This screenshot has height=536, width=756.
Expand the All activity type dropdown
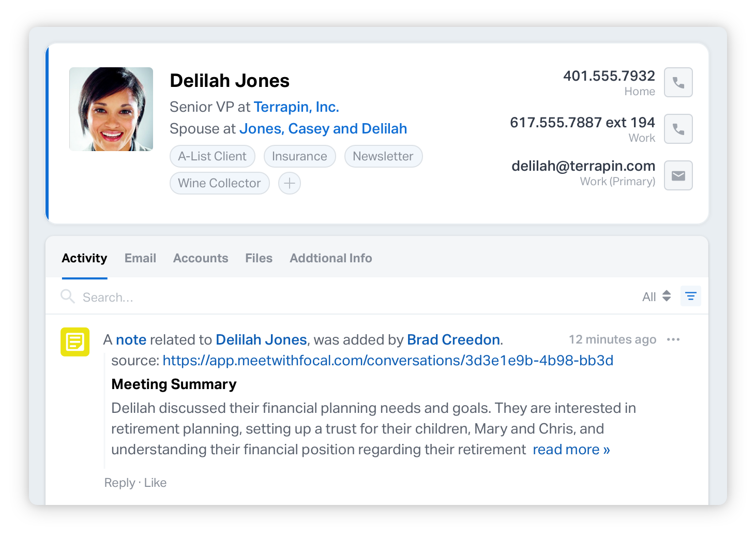coord(656,296)
